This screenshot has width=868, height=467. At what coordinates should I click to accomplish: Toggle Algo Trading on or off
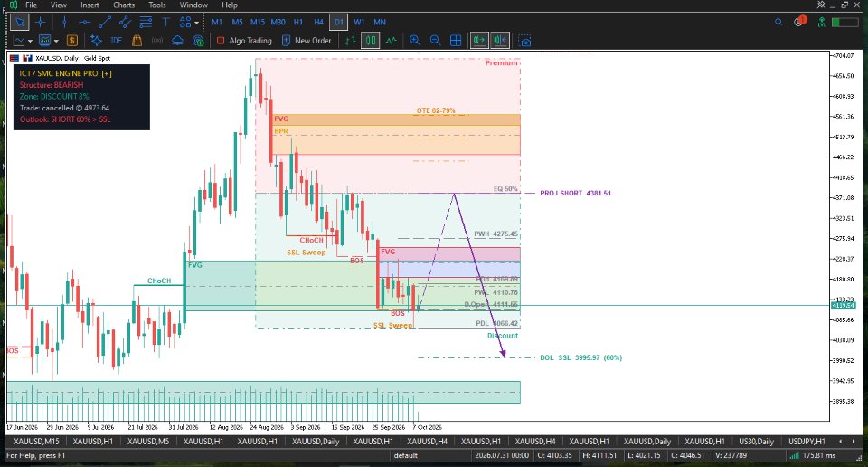[x=244, y=41]
